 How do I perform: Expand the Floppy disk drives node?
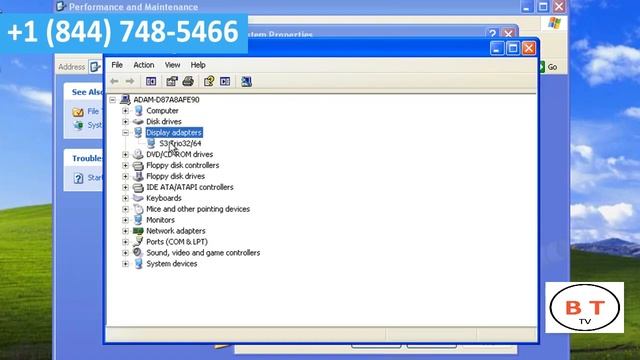click(125, 176)
